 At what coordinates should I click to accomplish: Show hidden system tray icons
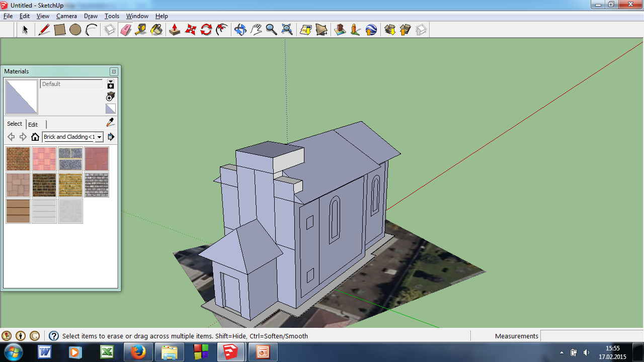[561, 352]
